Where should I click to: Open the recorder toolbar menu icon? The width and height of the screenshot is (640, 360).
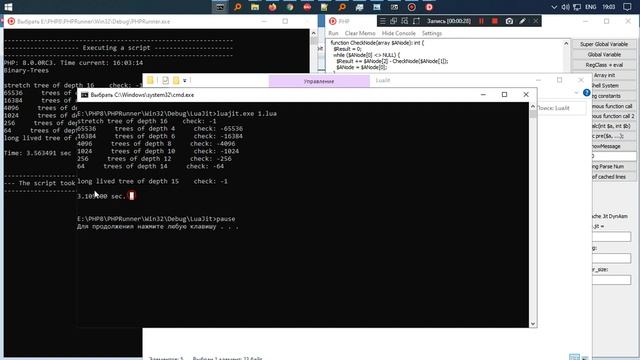pyautogui.click(x=382, y=21)
